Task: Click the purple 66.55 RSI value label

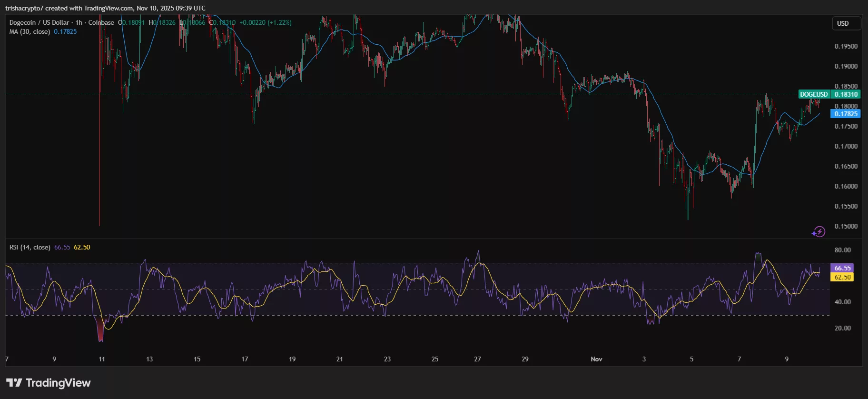Action: [842, 268]
